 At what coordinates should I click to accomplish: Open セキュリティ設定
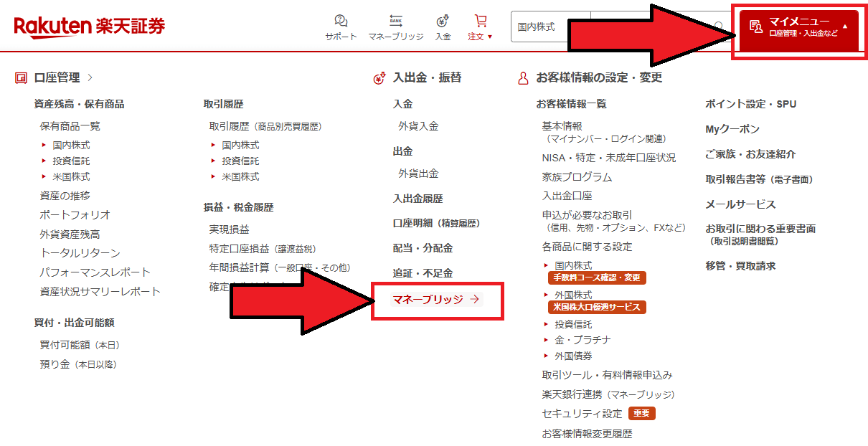(x=582, y=414)
